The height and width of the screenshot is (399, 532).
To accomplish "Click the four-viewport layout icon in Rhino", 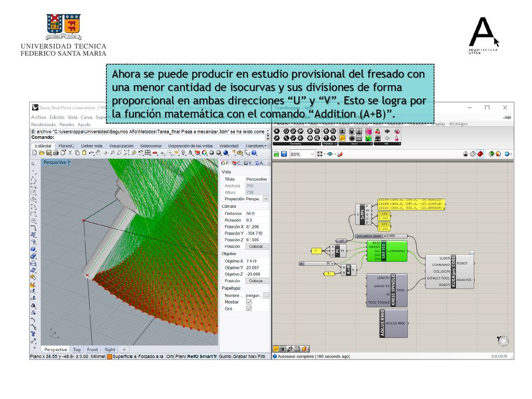I will tap(148, 153).
